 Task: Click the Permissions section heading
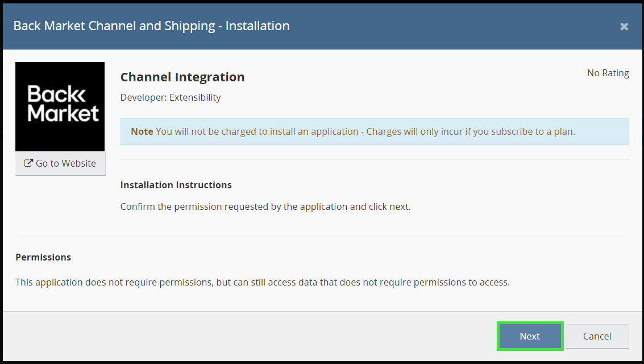43,257
